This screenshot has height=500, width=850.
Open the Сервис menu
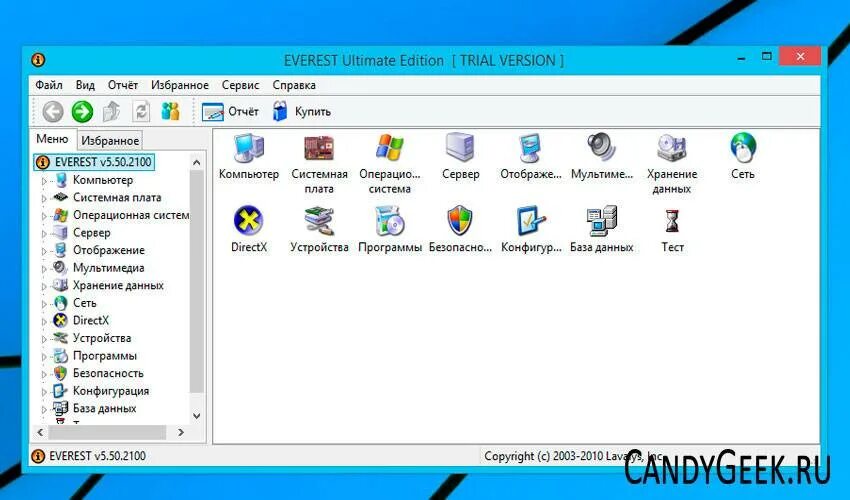pos(240,85)
